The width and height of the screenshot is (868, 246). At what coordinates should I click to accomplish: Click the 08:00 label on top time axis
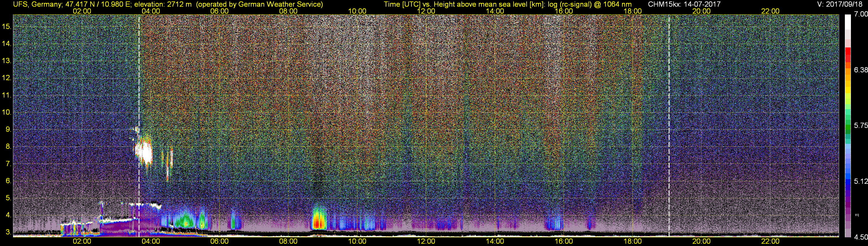(288, 11)
